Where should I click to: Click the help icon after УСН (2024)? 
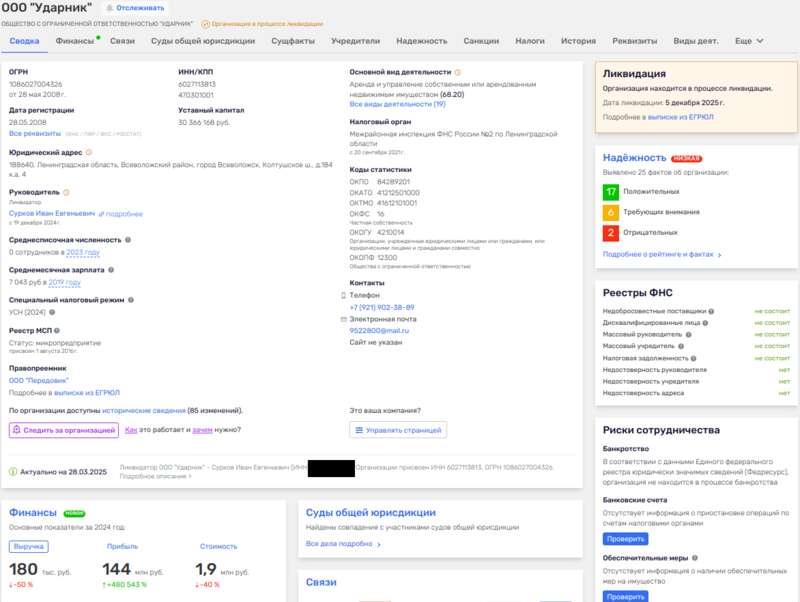click(52, 312)
